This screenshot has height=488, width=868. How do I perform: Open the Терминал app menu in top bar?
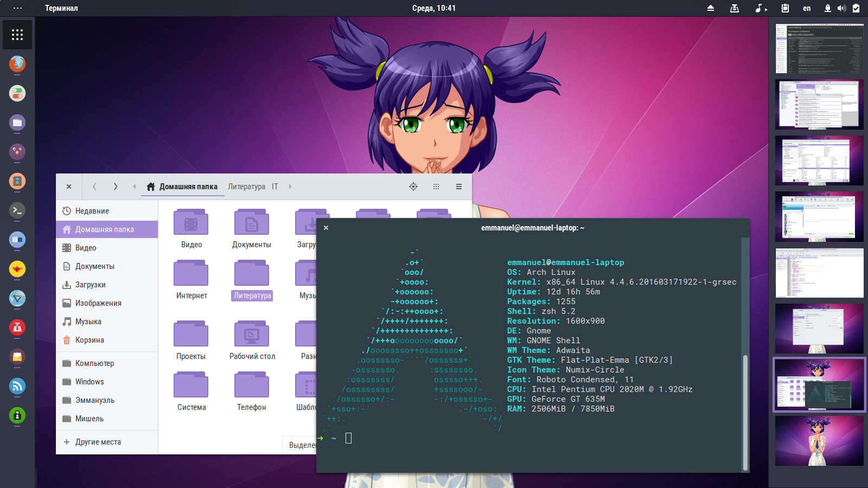[61, 8]
